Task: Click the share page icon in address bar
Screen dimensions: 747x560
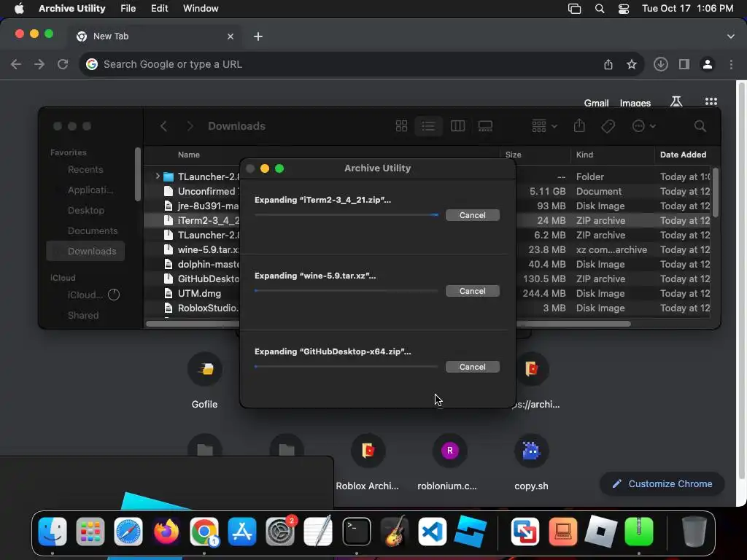Action: pyautogui.click(x=608, y=64)
